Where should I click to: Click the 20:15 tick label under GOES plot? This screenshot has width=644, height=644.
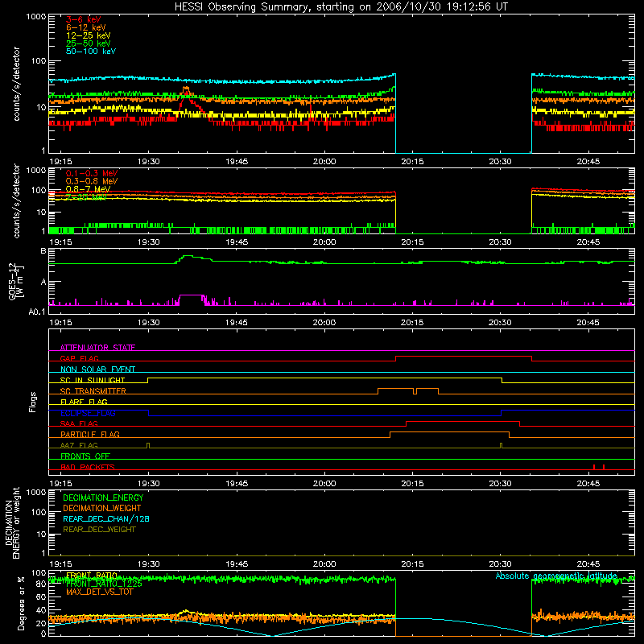[412, 323]
